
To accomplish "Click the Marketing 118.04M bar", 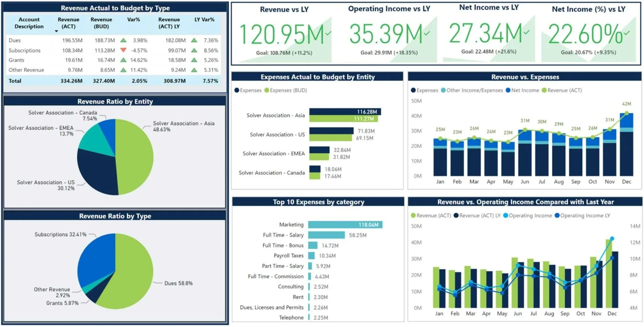I will point(345,225).
